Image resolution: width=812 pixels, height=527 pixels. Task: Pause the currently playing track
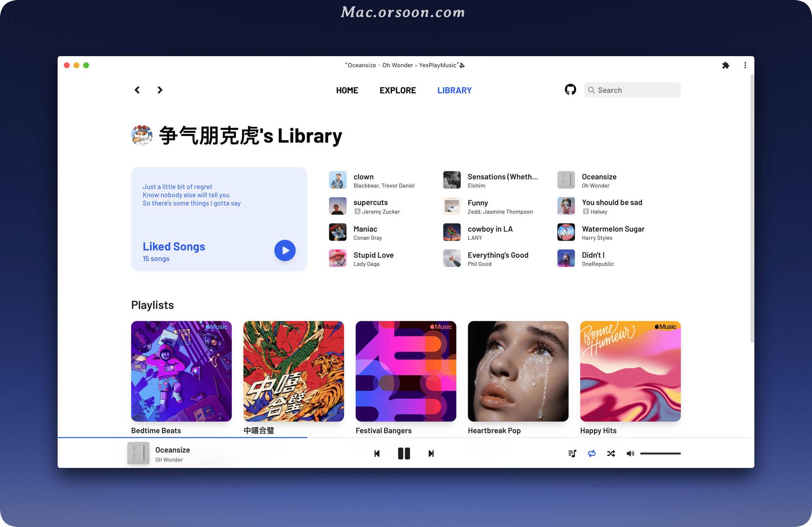click(x=403, y=453)
